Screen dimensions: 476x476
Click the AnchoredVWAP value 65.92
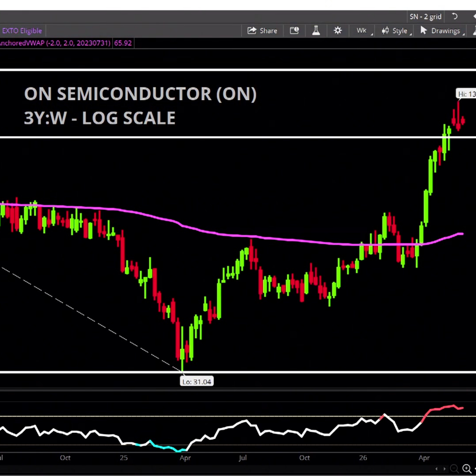pos(123,43)
